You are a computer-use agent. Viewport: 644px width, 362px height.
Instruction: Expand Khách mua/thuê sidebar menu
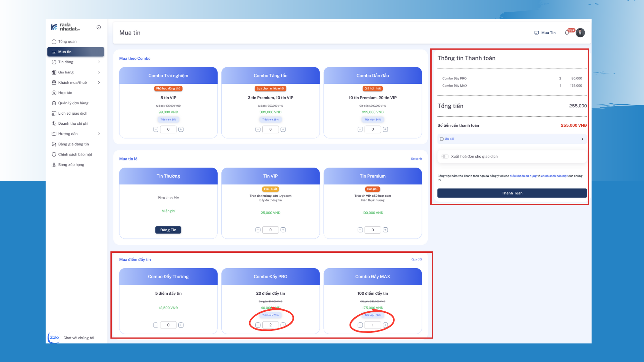click(99, 82)
